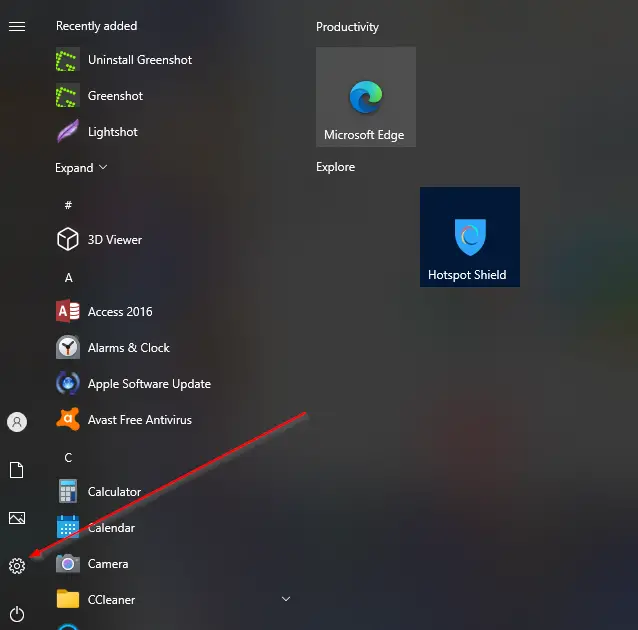Open Alarms & Clock icon
638x630 pixels.
pyautogui.click(x=68, y=347)
